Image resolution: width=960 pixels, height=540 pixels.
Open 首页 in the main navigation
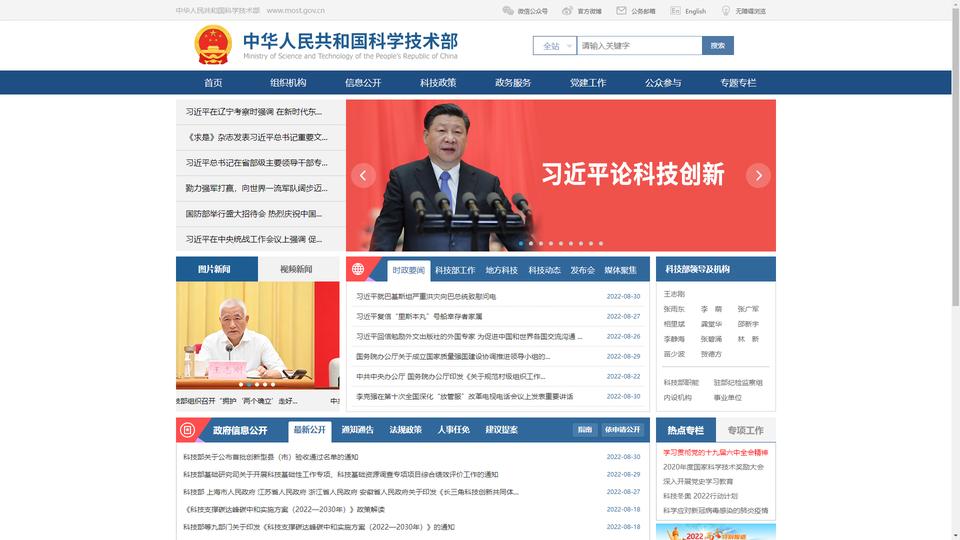[x=213, y=83]
